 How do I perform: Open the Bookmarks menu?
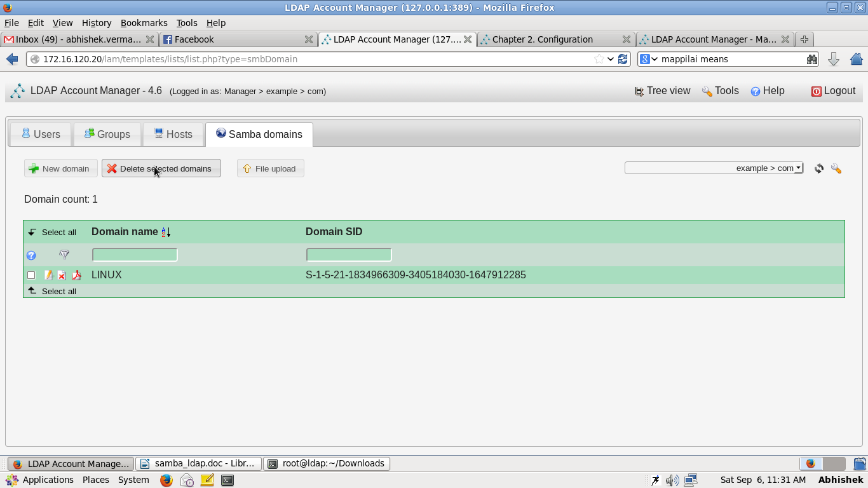[144, 22]
